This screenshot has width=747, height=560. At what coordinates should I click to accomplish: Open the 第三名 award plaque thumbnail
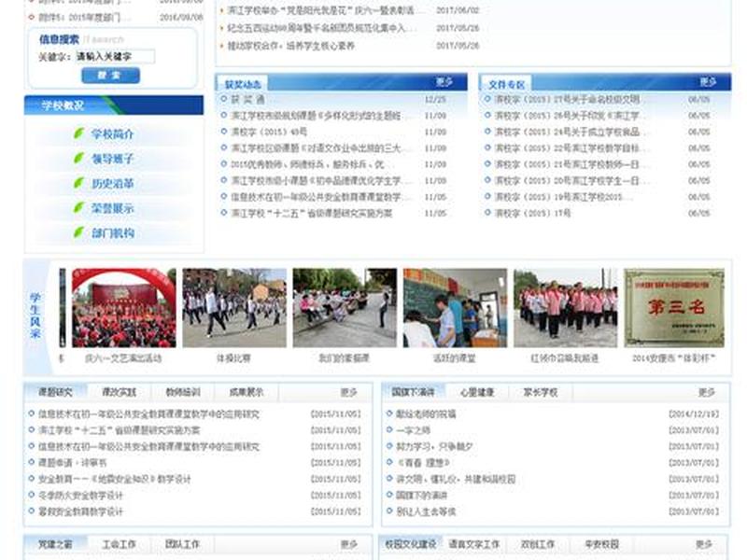tap(674, 308)
